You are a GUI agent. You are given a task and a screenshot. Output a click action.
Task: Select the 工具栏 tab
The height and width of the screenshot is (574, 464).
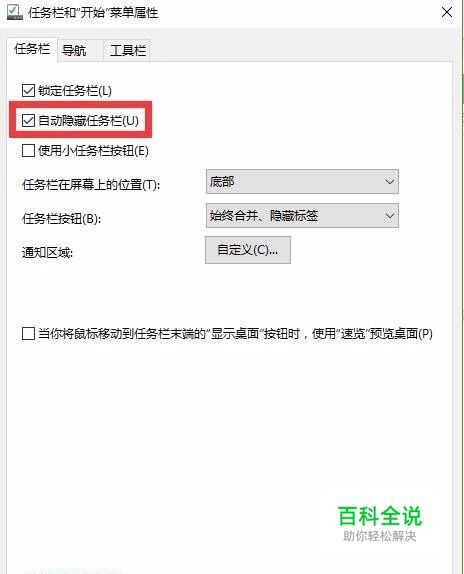[128, 50]
